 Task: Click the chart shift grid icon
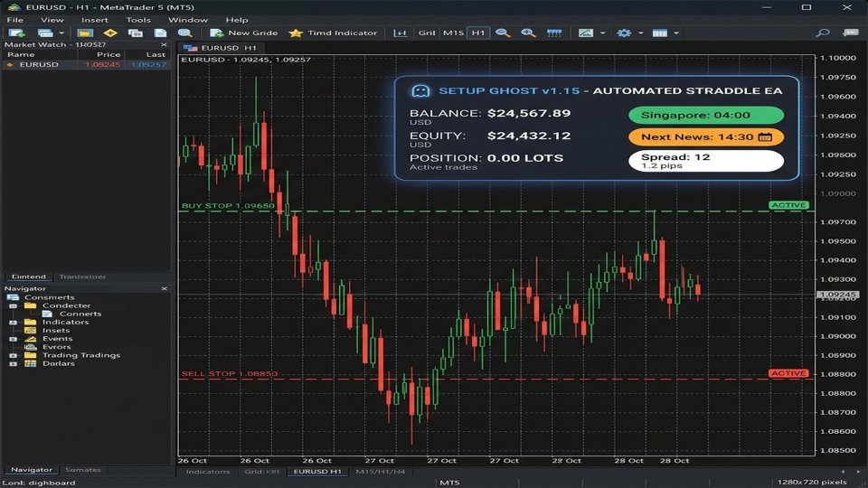pyautogui.click(x=554, y=33)
